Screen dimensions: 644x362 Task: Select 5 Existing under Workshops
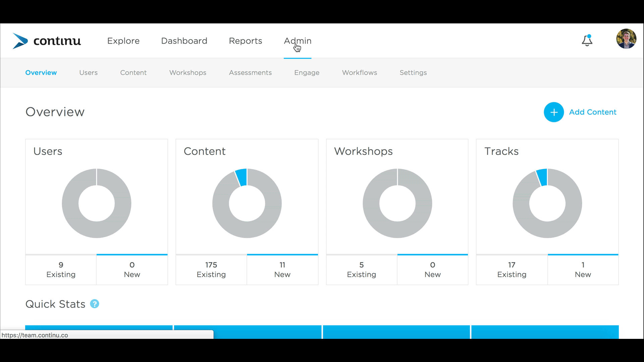pyautogui.click(x=362, y=270)
